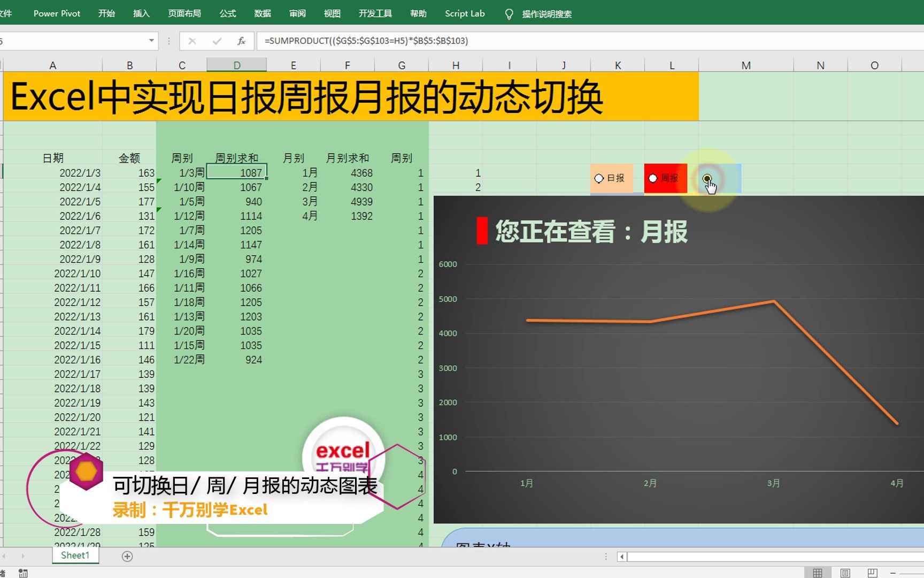Viewport: 924px width, 578px height.
Task: Open the 公式 ribbon tab
Action: pos(228,13)
